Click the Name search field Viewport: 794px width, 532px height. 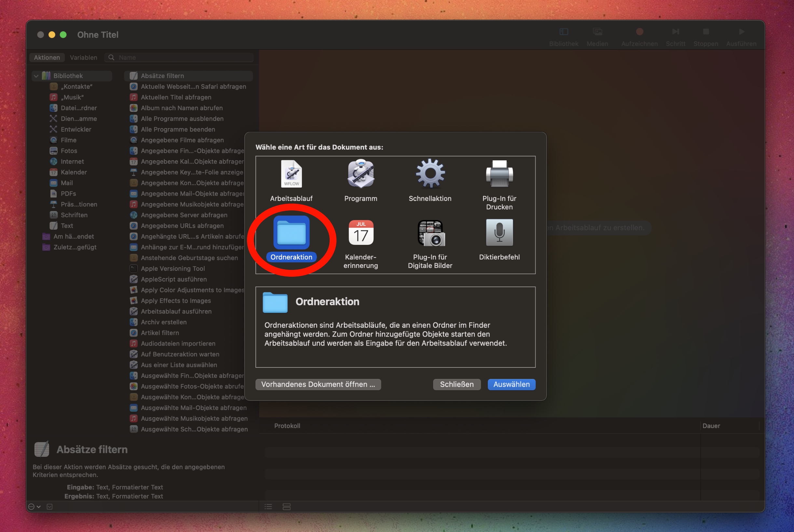pos(179,57)
